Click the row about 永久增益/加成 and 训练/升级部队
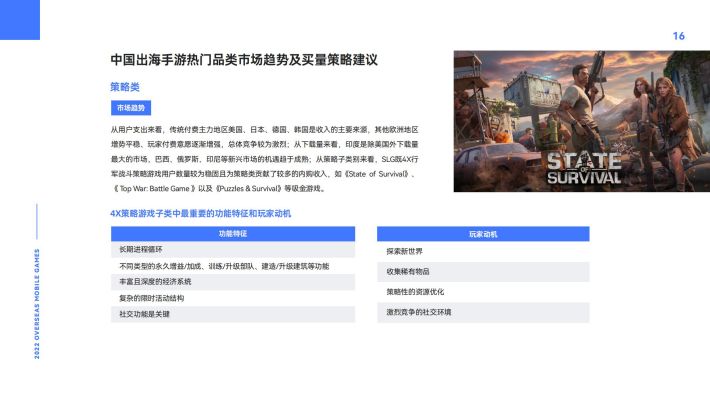Screen dimensions: 710x399 pos(233,266)
